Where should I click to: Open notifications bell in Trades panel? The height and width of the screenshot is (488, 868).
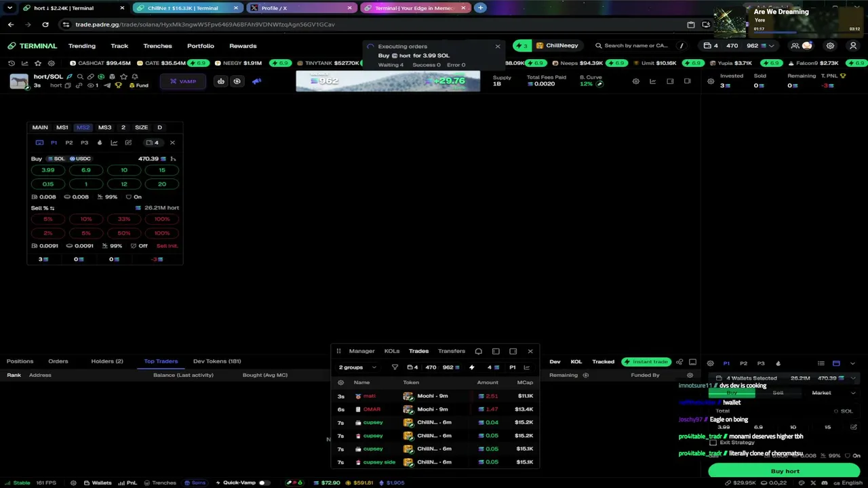[x=478, y=351]
